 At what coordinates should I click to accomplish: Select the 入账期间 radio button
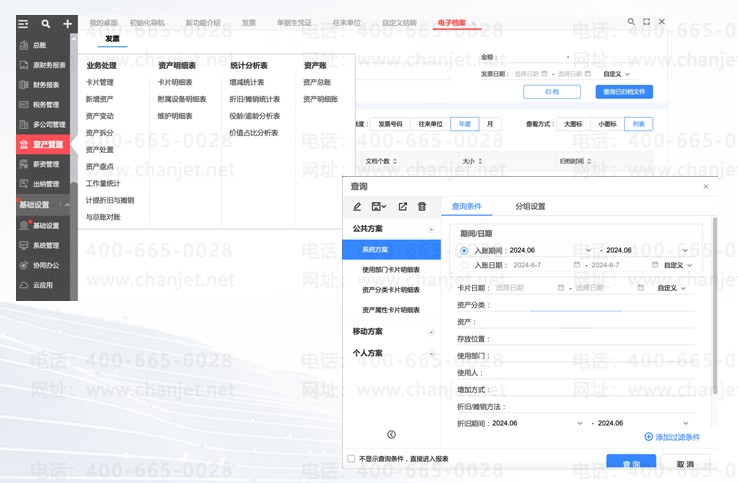click(x=464, y=250)
